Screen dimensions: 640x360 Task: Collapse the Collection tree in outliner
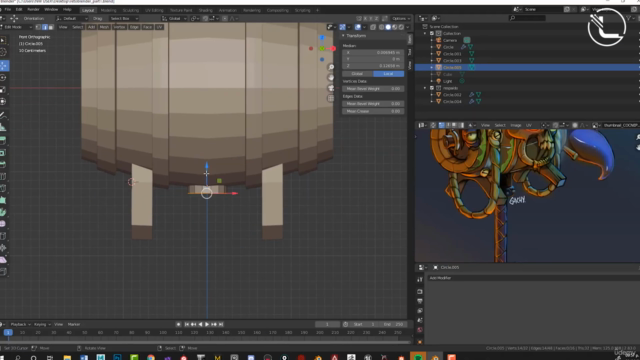point(425,33)
